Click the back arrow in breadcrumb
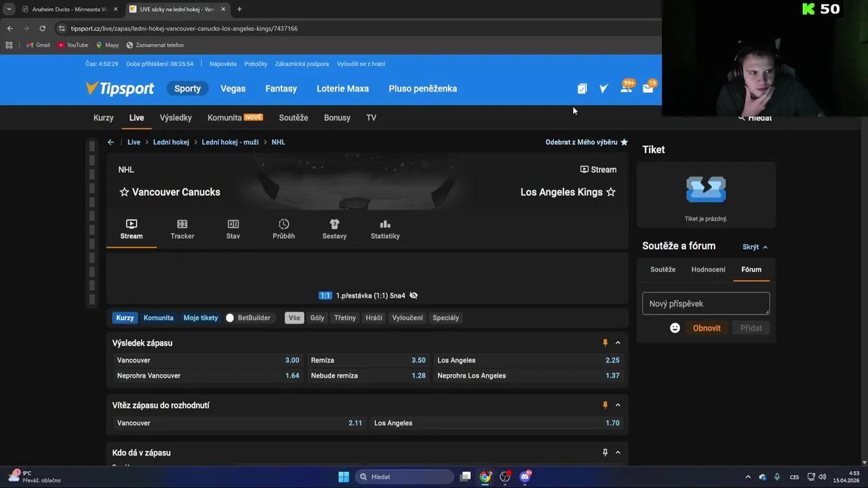Image resolution: width=868 pixels, height=488 pixels. pyautogui.click(x=111, y=142)
